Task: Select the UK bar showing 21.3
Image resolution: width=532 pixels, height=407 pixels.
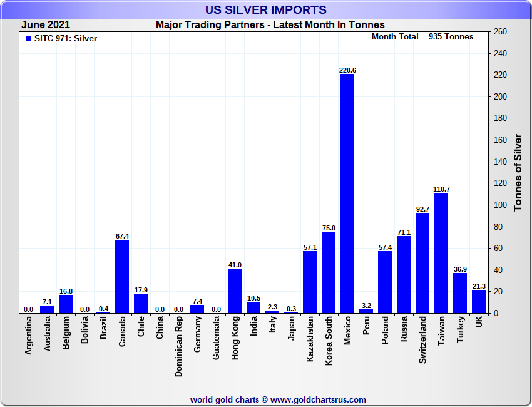Action: pyautogui.click(x=479, y=301)
